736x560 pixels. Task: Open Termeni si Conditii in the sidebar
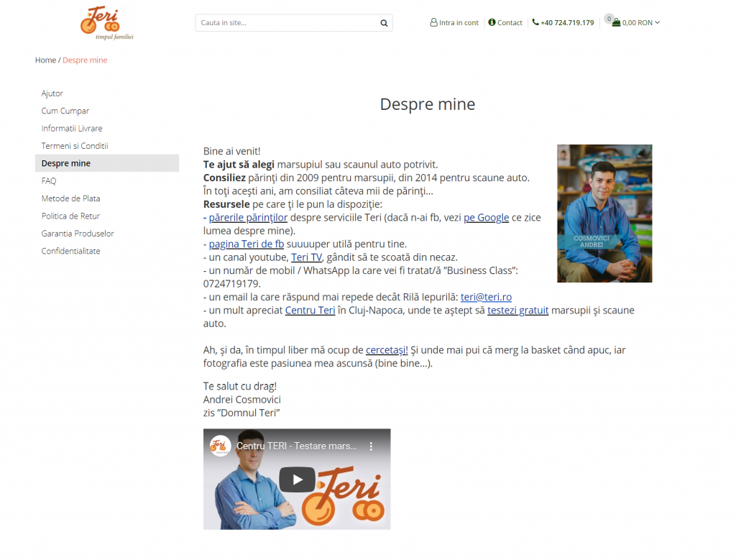pyautogui.click(x=75, y=146)
